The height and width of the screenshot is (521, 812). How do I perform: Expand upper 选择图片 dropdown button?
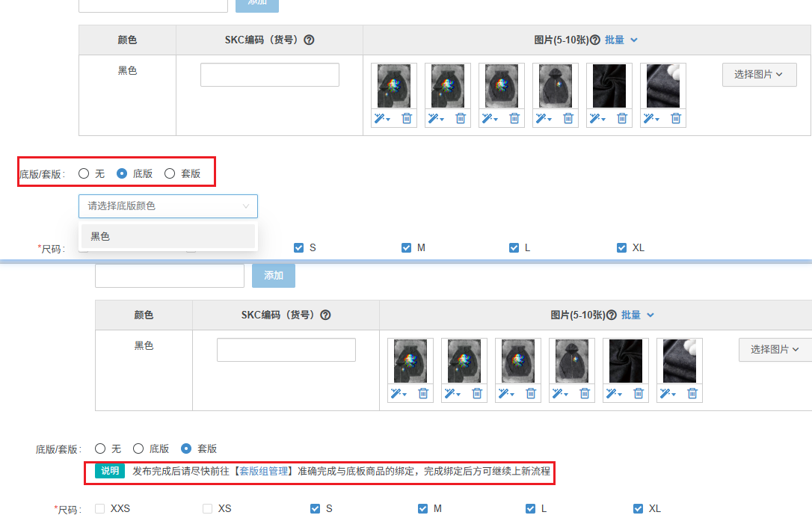[x=759, y=75]
